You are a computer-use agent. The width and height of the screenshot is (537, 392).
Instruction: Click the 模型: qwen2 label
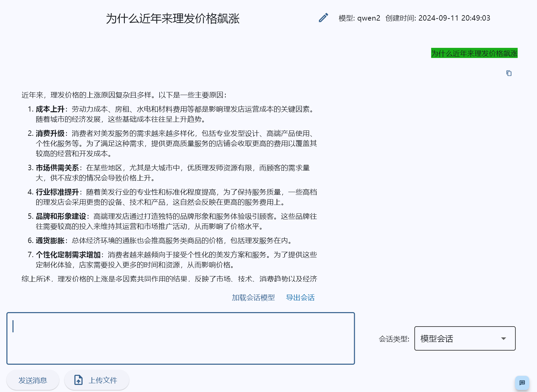coord(359,18)
